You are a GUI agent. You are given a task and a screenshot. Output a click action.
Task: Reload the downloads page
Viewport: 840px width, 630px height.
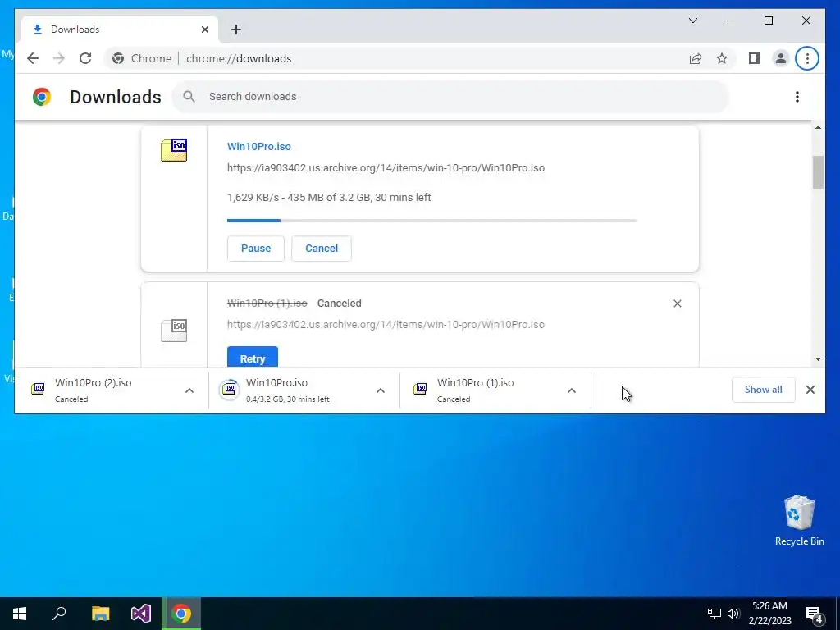pos(85,58)
